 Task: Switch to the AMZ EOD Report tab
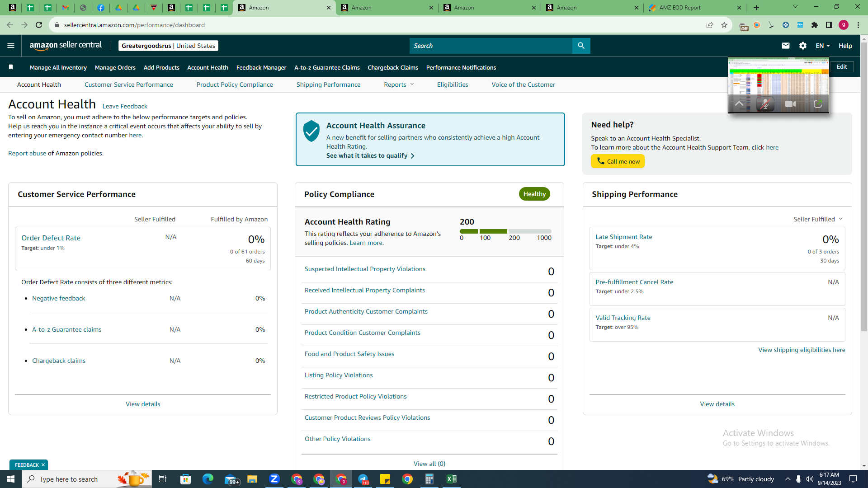click(x=679, y=8)
